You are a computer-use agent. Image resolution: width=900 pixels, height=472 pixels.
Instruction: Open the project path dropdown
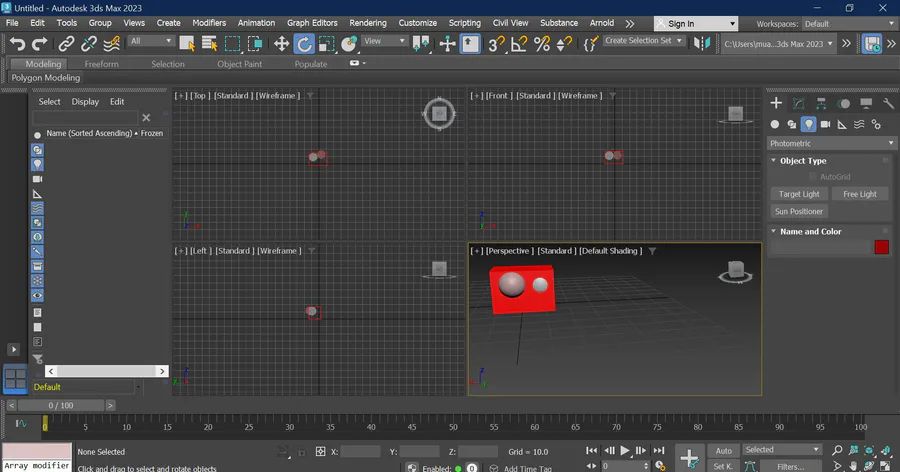(x=778, y=44)
